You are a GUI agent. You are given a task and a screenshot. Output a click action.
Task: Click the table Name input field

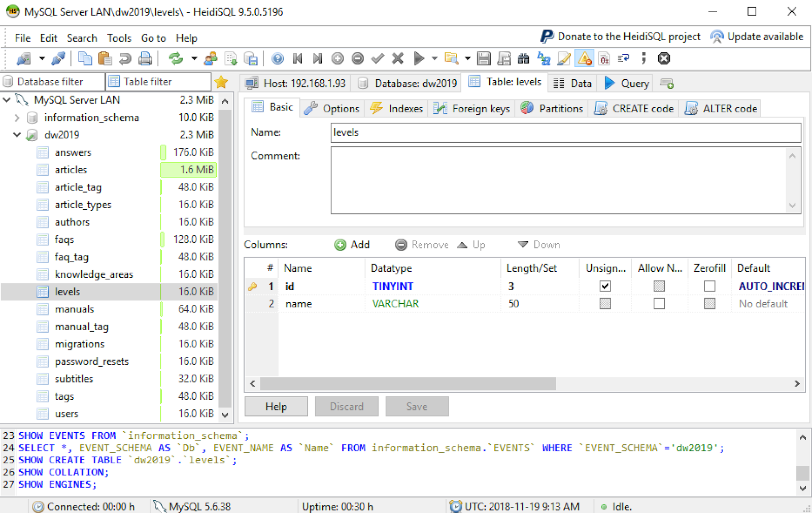point(566,133)
